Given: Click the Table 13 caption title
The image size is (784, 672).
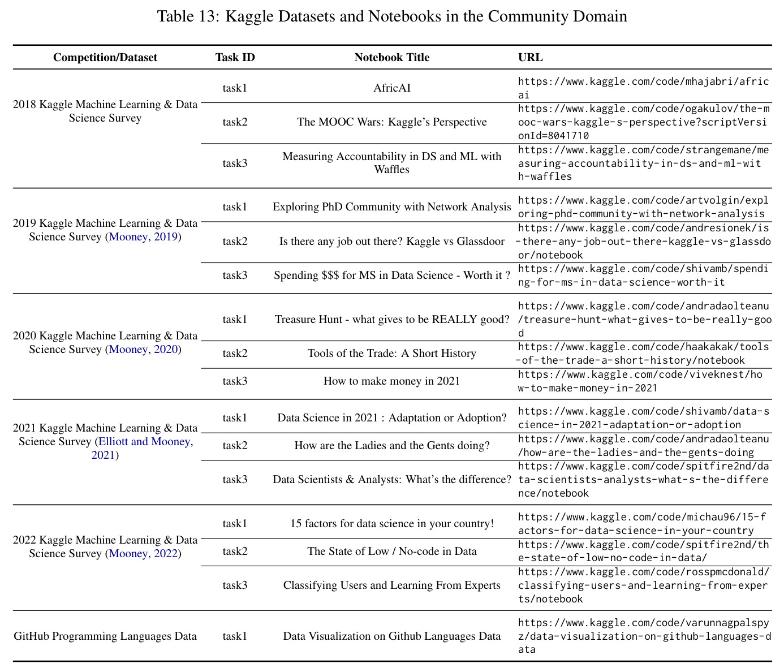Looking at the screenshot, I should point(392,16).
